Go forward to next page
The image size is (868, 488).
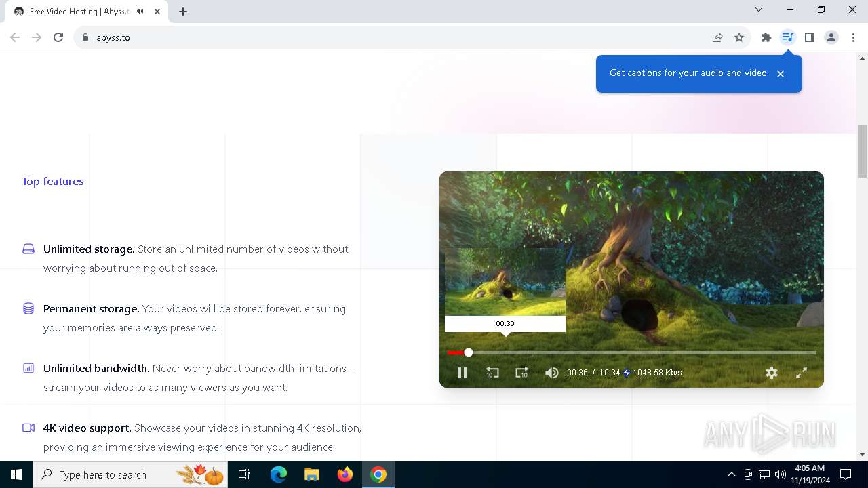[x=37, y=37]
